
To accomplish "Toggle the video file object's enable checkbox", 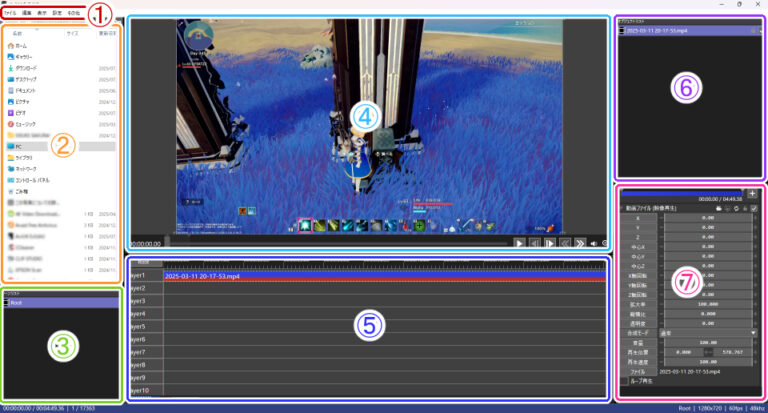I will 754,208.
